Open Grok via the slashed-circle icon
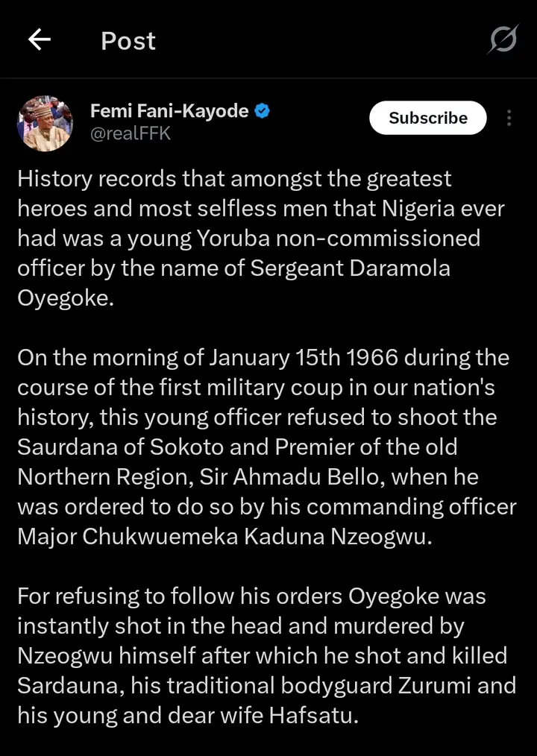537x756 pixels. (503, 40)
